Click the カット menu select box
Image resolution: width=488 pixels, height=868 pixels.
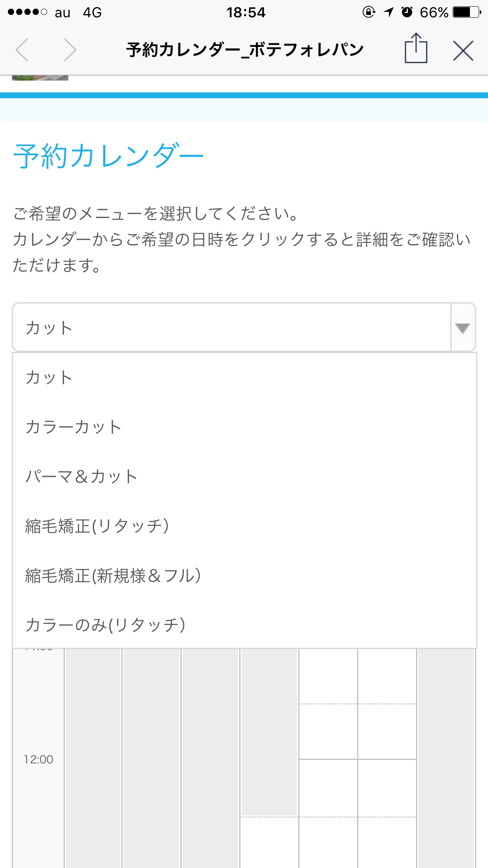click(232, 327)
